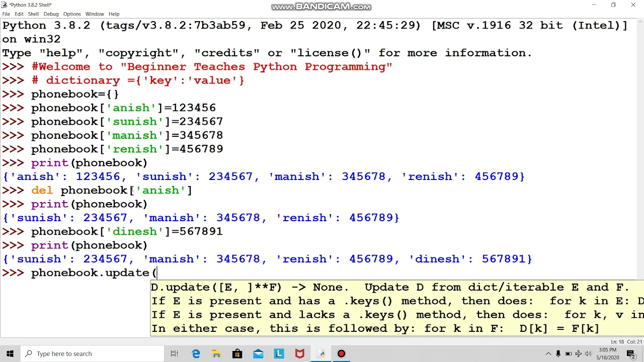Screen dimensions: 644x362
Task: Click the microphone tray icon
Action: pos(558,353)
